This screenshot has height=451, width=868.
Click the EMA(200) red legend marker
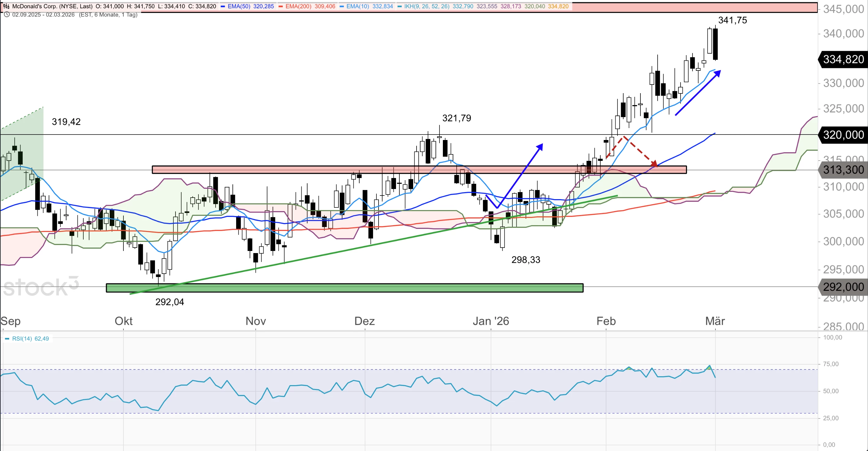281,6
